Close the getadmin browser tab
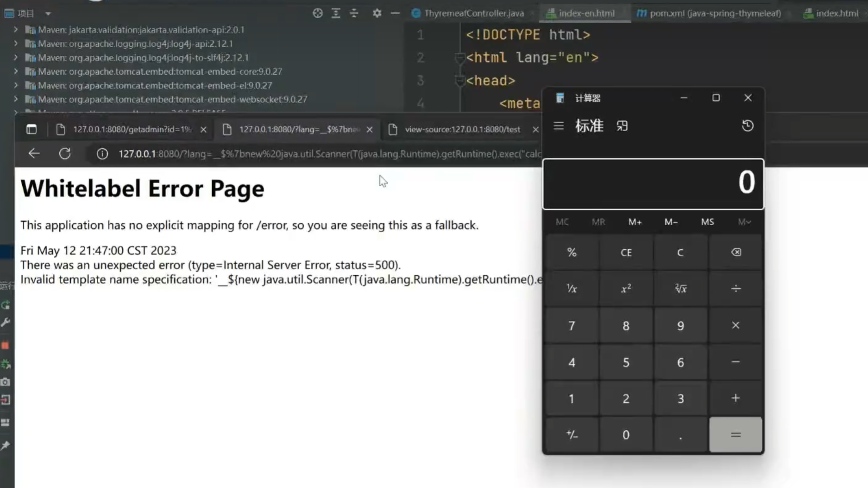Viewport: 868px width, 488px height. tap(203, 130)
